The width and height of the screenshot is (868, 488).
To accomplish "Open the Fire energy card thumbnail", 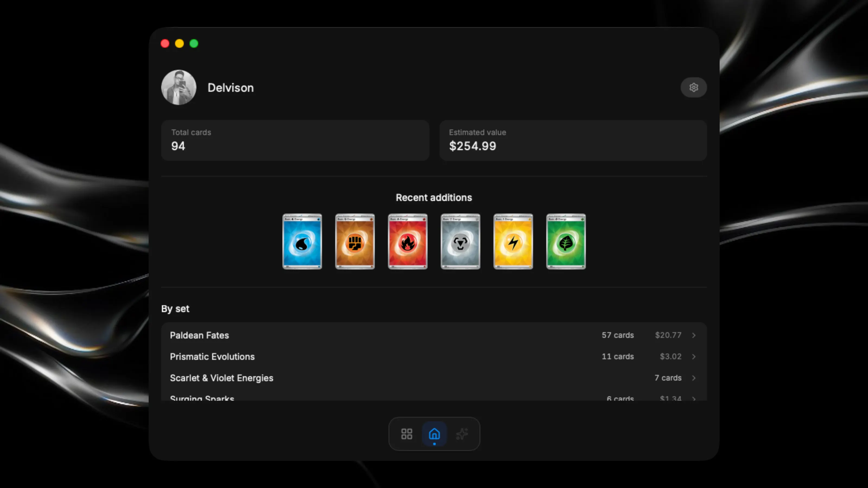I will point(408,242).
